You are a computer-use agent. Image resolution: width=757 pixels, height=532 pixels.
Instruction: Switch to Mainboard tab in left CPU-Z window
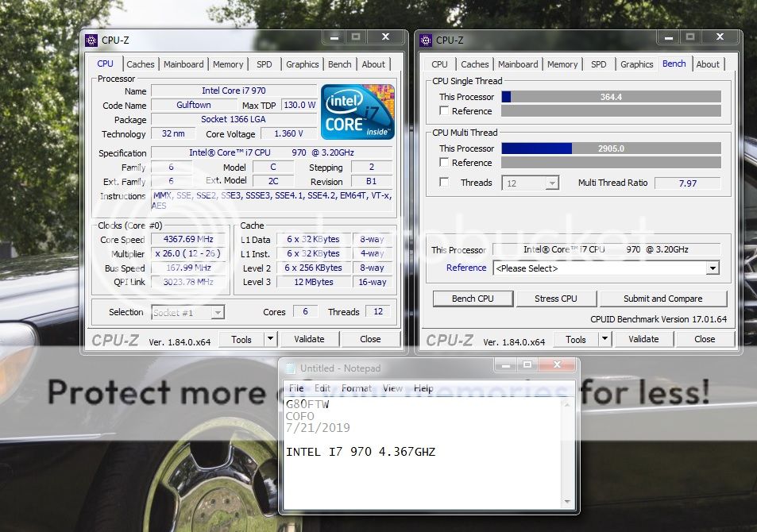(x=183, y=64)
